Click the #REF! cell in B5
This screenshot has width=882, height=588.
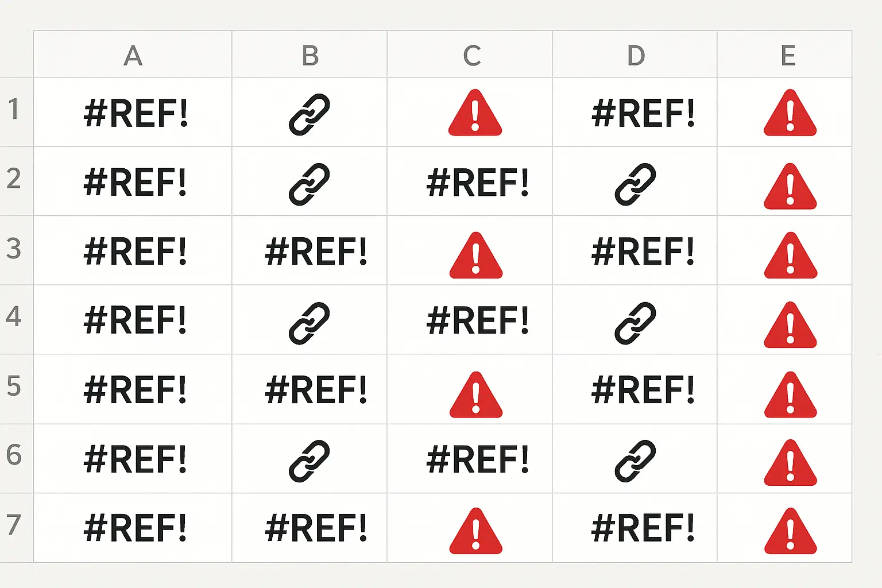[316, 390]
